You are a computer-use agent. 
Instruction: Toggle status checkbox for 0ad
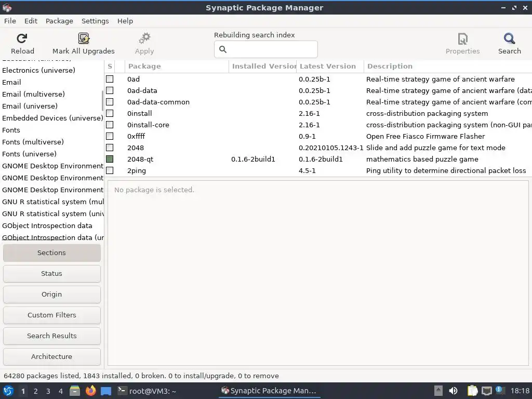[x=110, y=79]
